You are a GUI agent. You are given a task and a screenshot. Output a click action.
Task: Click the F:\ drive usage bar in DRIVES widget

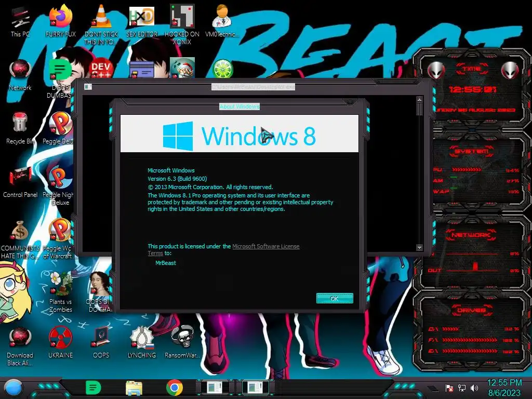[470, 340]
